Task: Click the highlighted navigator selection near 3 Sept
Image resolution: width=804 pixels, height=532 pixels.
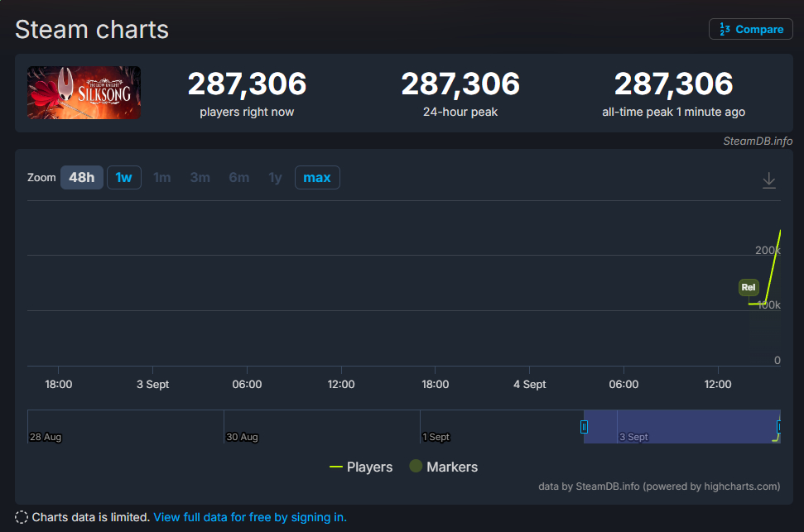Action: 681,426
